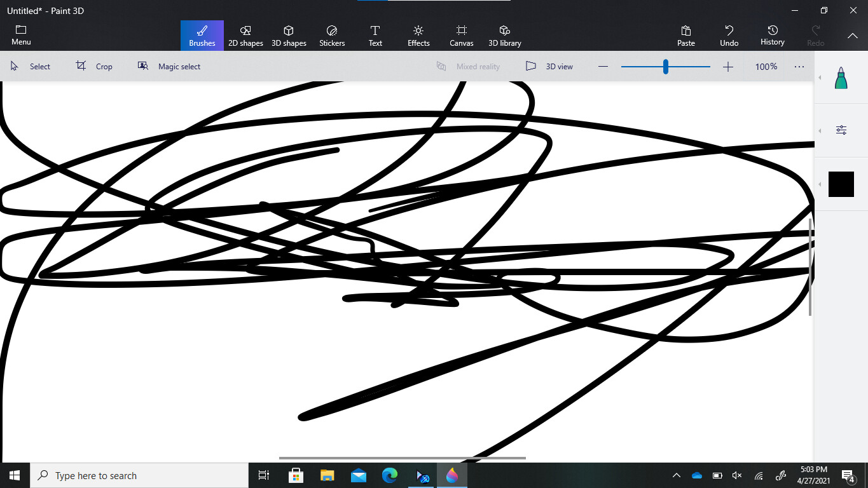This screenshot has height=488, width=868.
Task: Open the more options ellipsis menu
Action: coord(799,67)
